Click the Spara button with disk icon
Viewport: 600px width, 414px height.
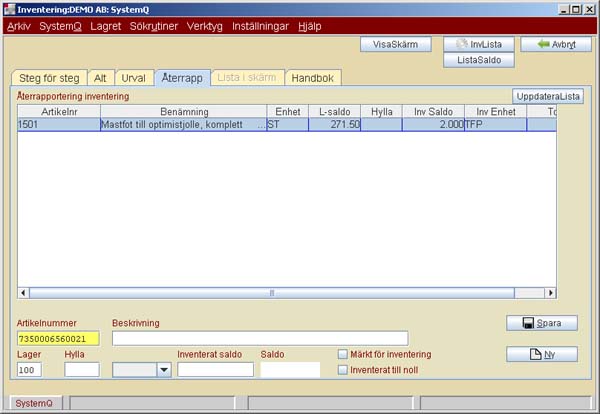click(541, 323)
